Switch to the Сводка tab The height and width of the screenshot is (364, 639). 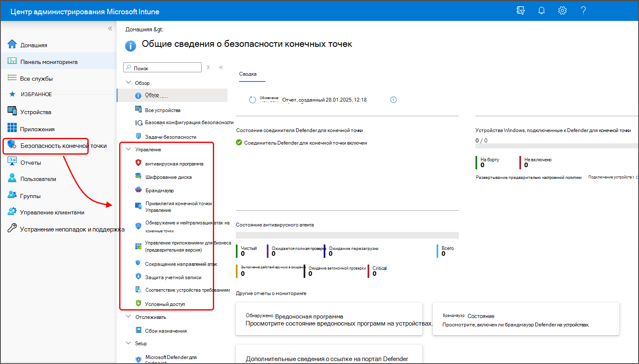248,74
